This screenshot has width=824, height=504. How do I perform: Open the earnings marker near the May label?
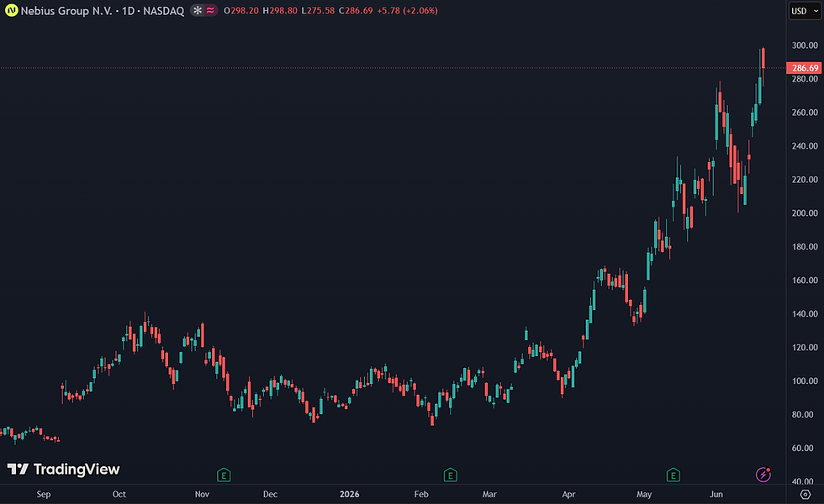click(x=673, y=475)
